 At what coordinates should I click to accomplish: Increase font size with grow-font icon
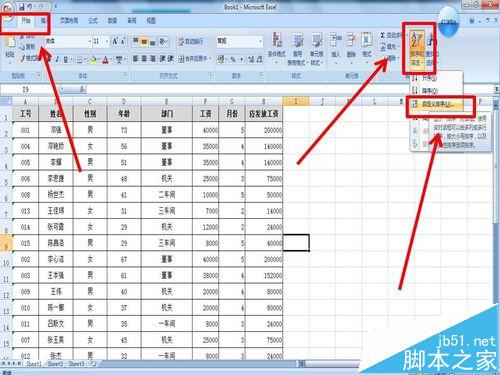[x=115, y=41]
